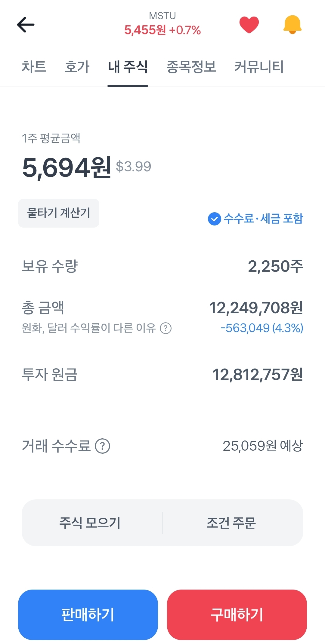Open the 물타기 계산기 button

[59, 213]
